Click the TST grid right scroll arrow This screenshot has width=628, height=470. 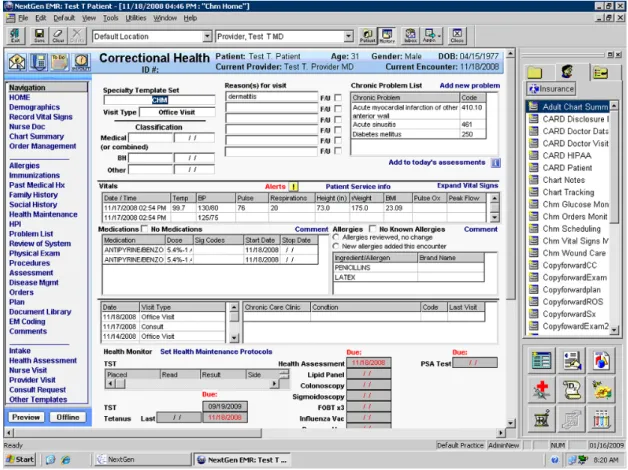[274, 384]
